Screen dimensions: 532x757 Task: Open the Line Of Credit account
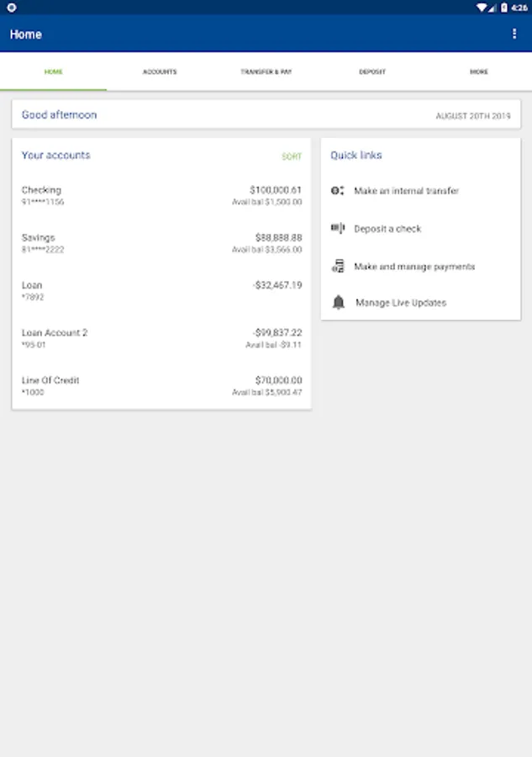click(161, 386)
